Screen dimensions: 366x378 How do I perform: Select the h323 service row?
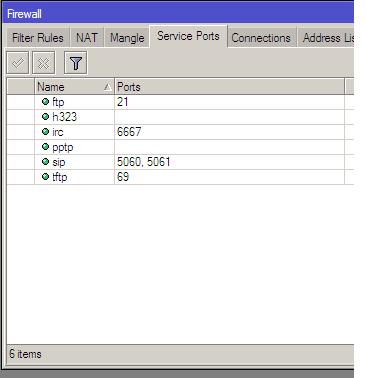click(180, 117)
